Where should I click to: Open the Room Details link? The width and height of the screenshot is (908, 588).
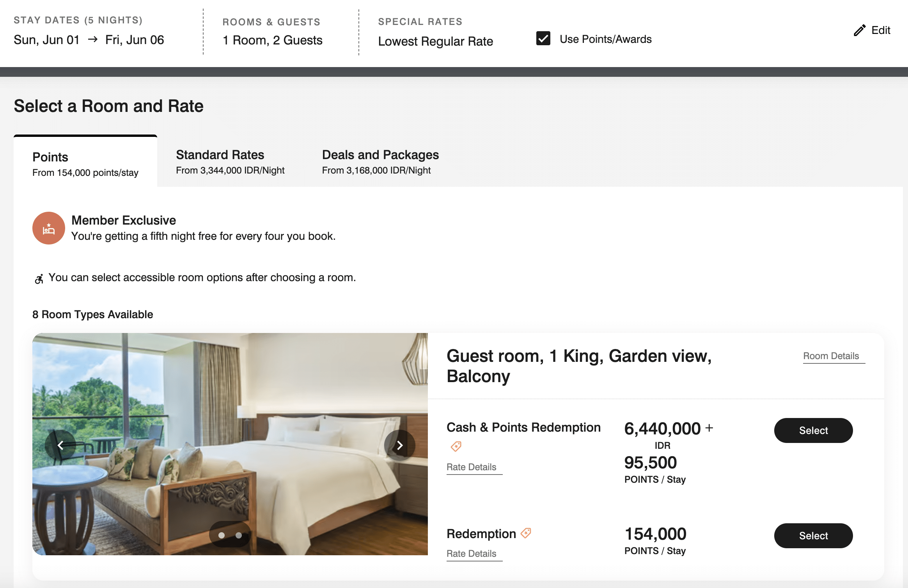tap(831, 356)
